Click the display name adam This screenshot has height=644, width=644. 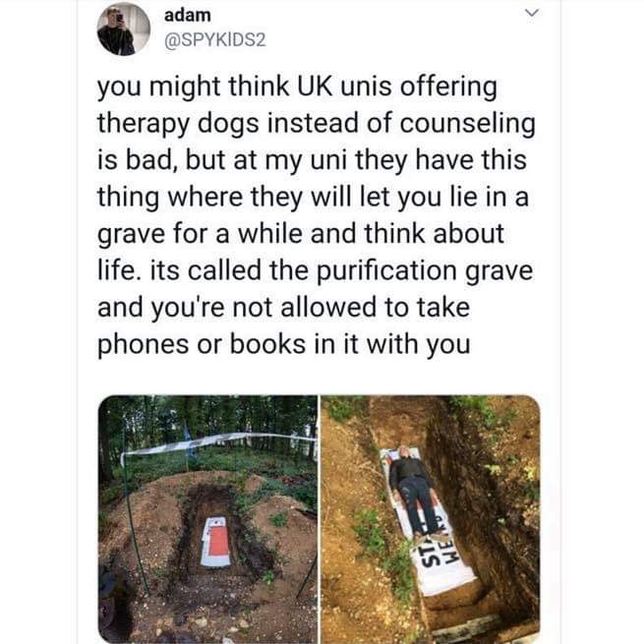tap(187, 16)
